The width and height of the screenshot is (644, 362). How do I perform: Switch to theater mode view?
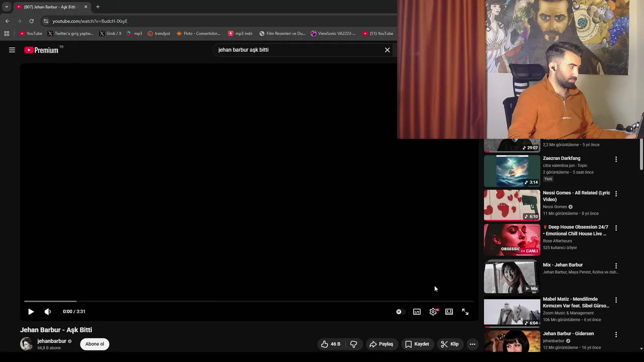tap(449, 312)
